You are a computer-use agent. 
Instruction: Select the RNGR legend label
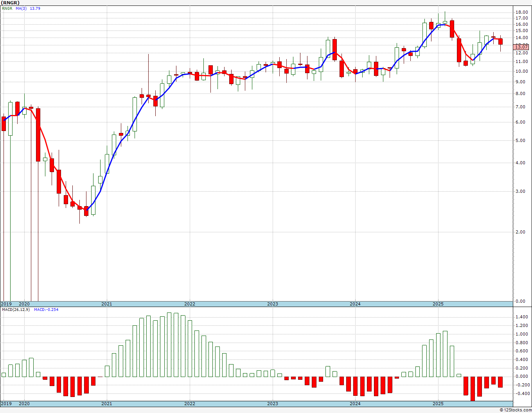[x=7, y=9]
